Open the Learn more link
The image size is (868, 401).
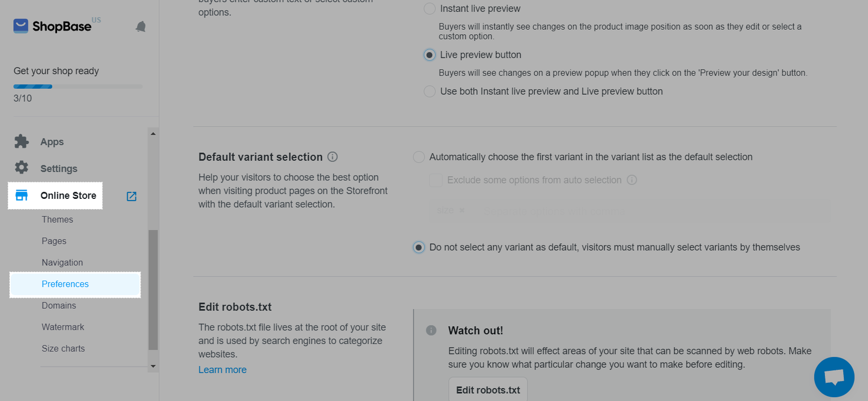(222, 370)
